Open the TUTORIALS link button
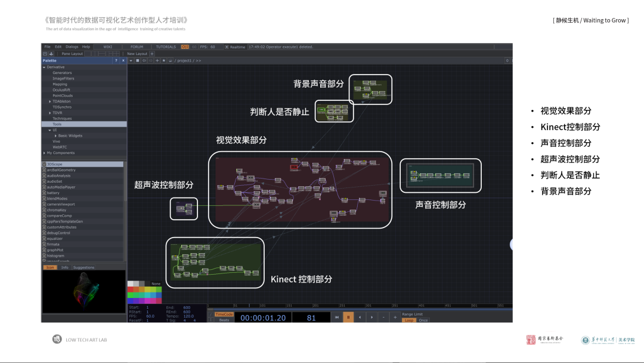 [166, 47]
